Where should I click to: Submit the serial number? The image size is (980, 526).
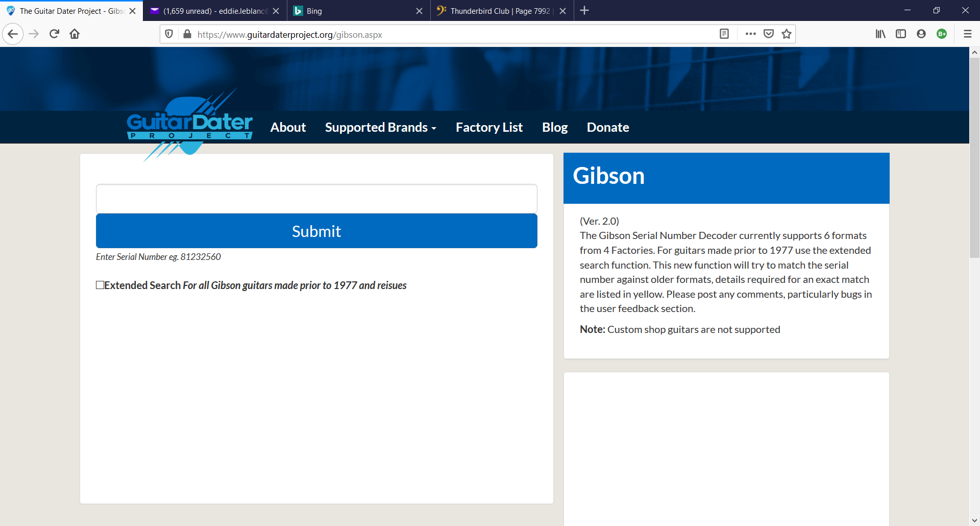(316, 231)
